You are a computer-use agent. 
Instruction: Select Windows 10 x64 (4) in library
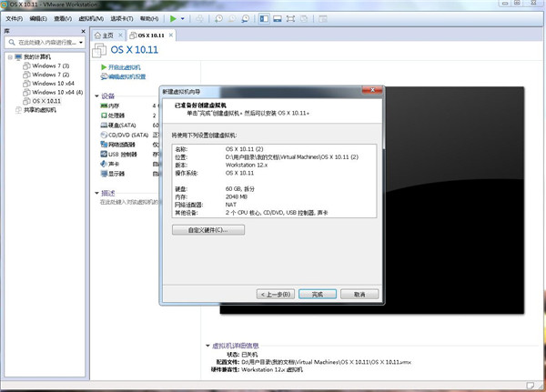click(53, 92)
